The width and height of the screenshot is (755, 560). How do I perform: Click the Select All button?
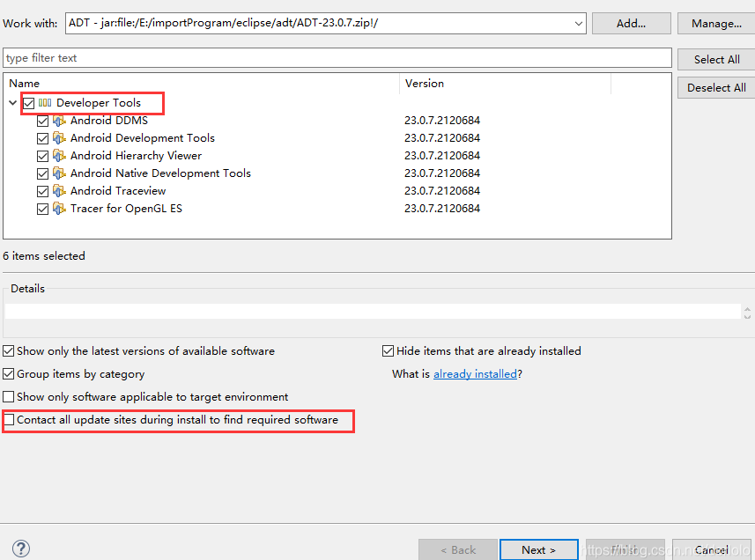(x=716, y=60)
